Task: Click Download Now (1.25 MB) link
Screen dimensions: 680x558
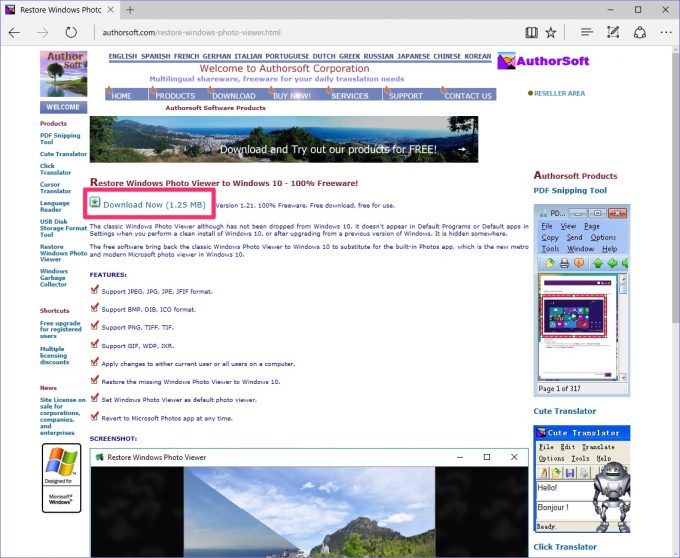Action: tap(154, 205)
